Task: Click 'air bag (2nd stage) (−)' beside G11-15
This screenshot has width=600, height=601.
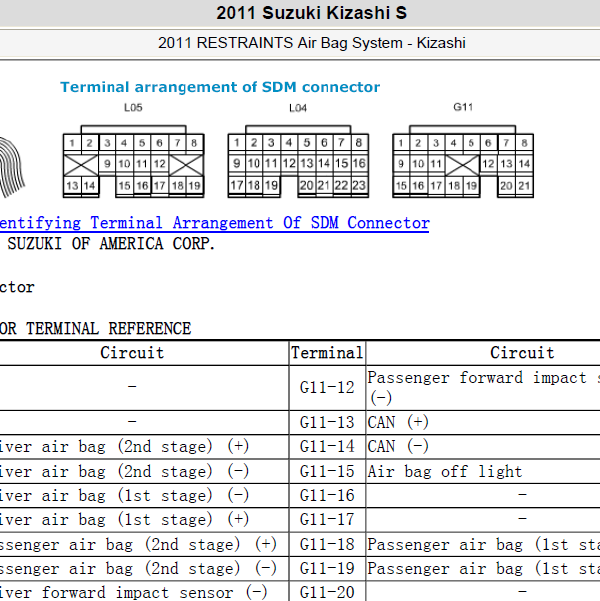Action: coord(144,471)
